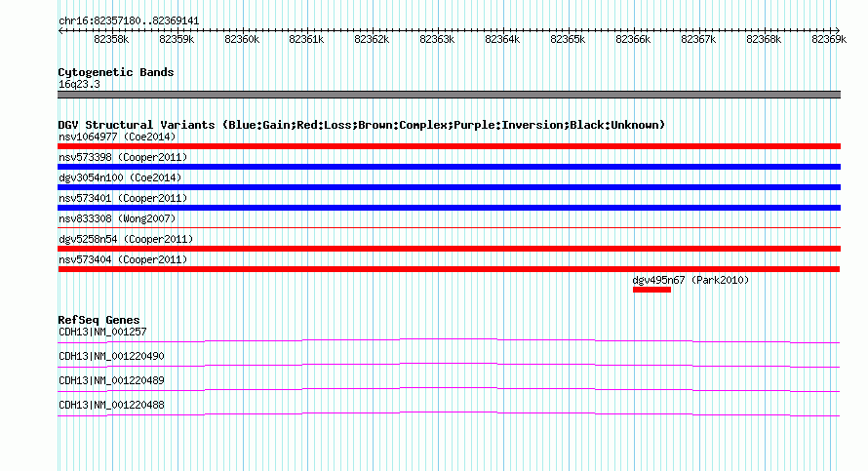Screen dimensions: 868x471
Task: Open the CDH13|NM_001220489 gene label
Action: tap(111, 380)
